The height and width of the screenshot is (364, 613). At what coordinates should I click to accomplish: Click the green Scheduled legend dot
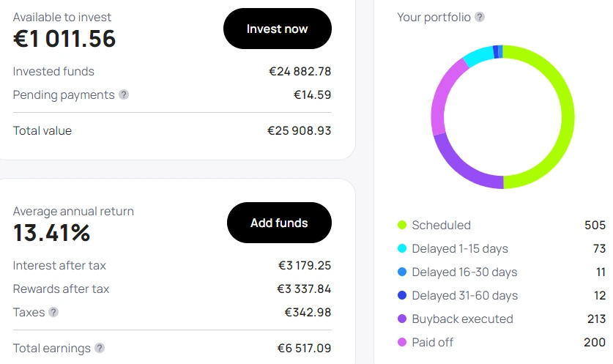point(401,225)
